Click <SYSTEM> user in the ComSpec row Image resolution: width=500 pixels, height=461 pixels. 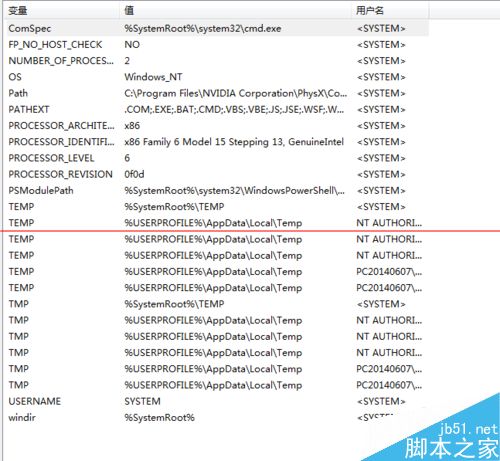(x=381, y=28)
